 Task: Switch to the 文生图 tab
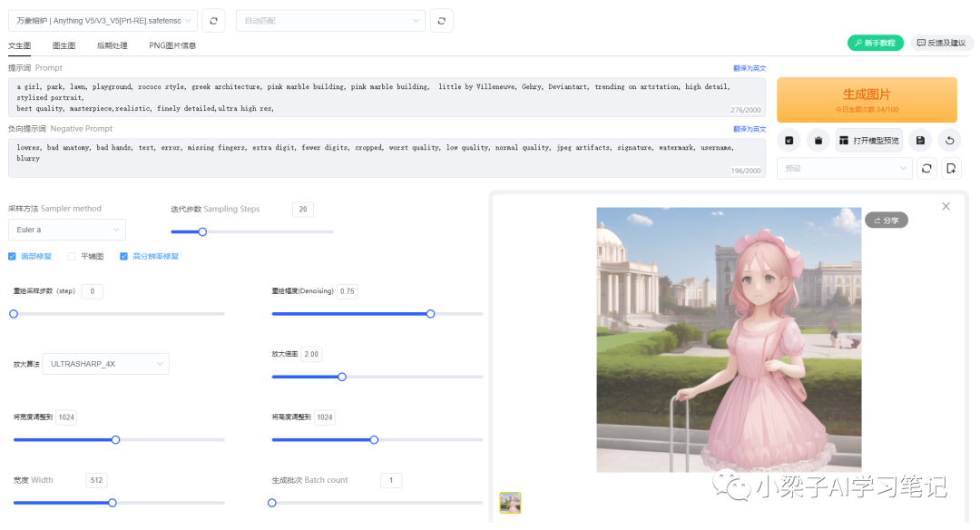click(x=19, y=45)
